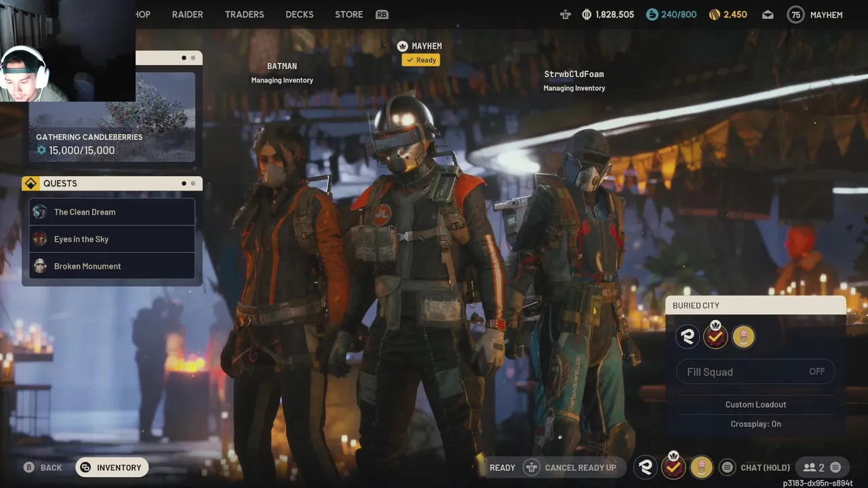Image resolution: width=868 pixels, height=488 pixels.
Task: Open the Broken Monument quest
Action: pyautogui.click(x=112, y=266)
